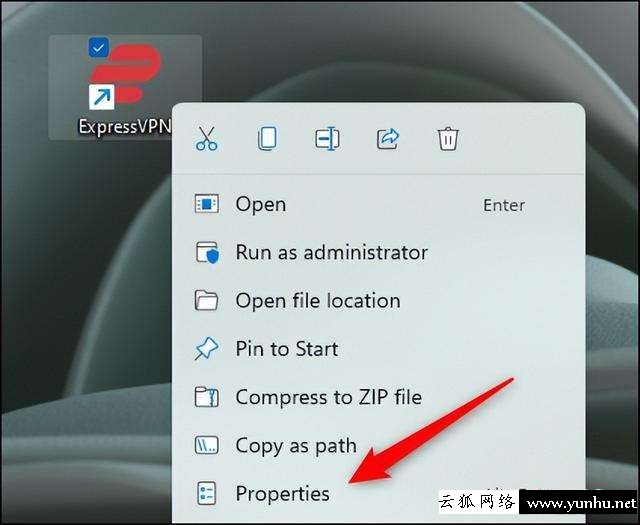Click the ExpressVPN shortcut label text

coord(124,127)
